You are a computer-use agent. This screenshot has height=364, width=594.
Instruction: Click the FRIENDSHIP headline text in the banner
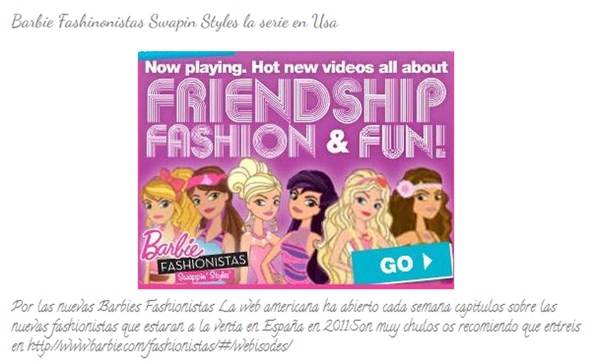(x=296, y=100)
